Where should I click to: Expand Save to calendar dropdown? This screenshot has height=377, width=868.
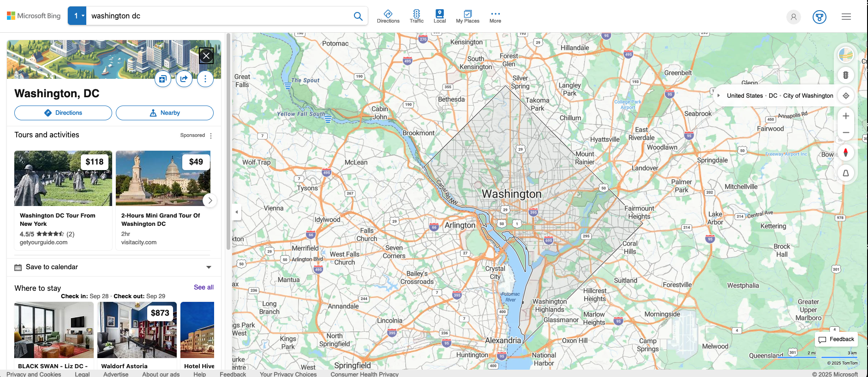209,267
